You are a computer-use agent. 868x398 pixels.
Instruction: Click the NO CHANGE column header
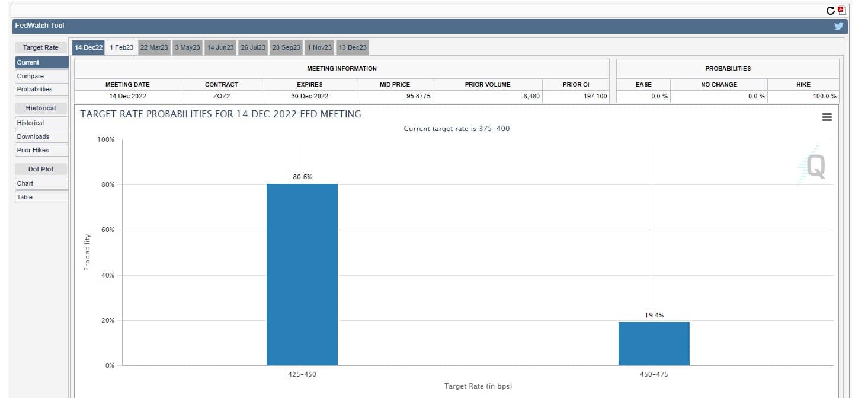point(719,85)
